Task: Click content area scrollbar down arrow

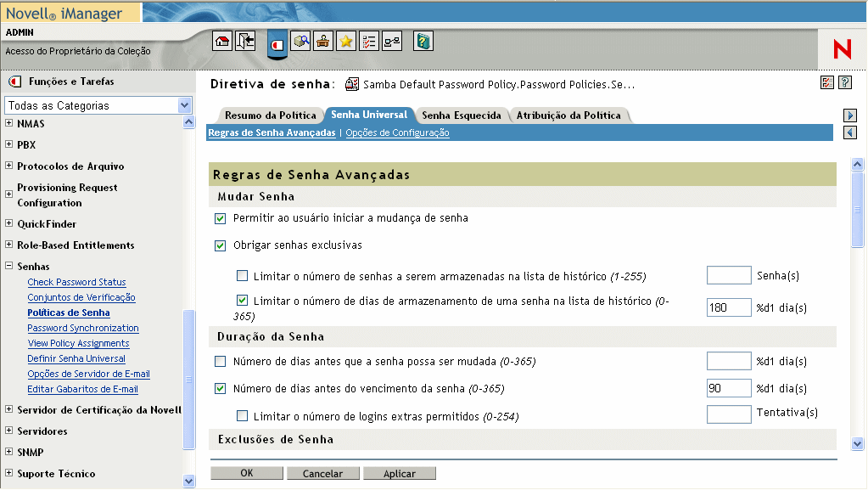Action: (x=858, y=443)
